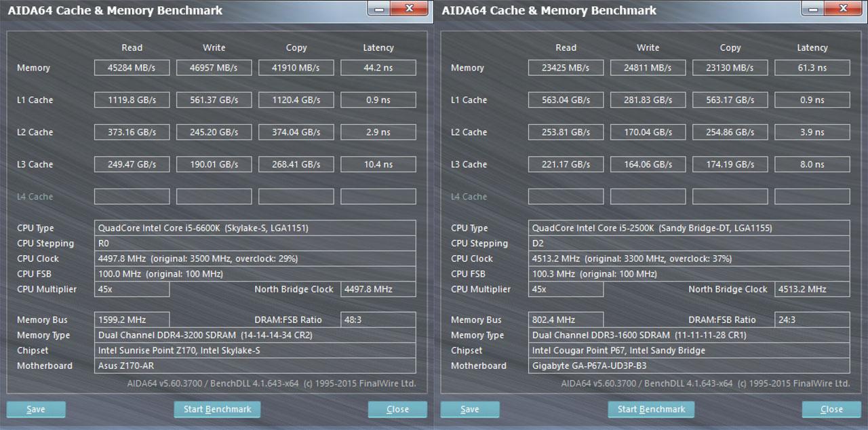Click Save button in right i5-2500K window
Viewport: 868px width, 430px height.
coord(470,409)
